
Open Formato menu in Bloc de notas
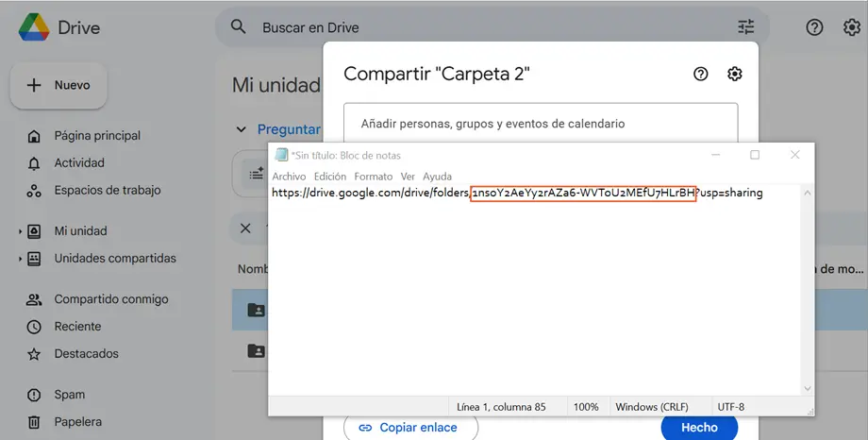373,177
